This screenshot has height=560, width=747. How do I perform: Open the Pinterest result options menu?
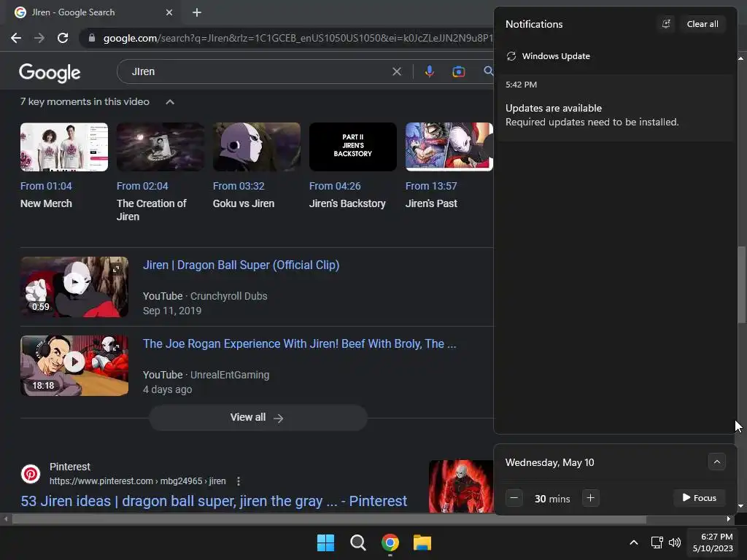pos(239,481)
